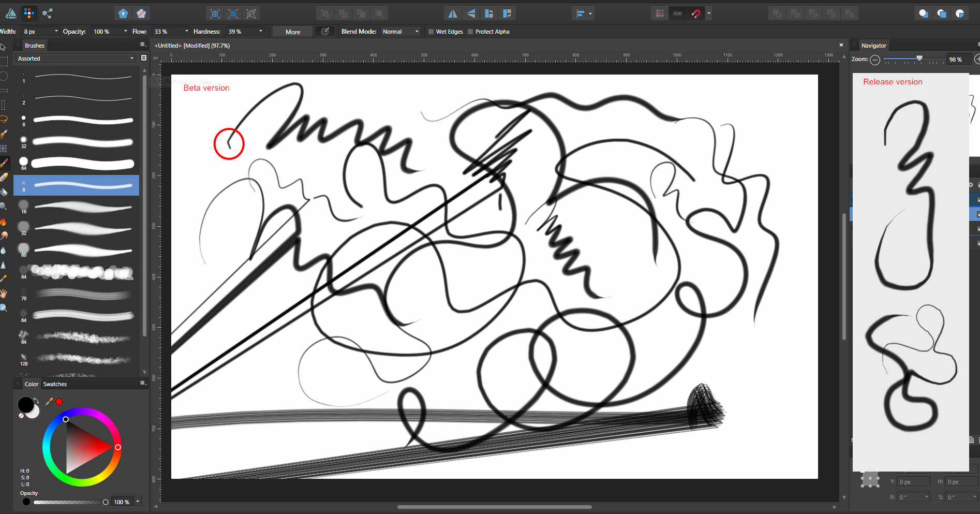This screenshot has width=980, height=514.
Task: Click the Navigator zoom out minus button
Action: point(874,60)
